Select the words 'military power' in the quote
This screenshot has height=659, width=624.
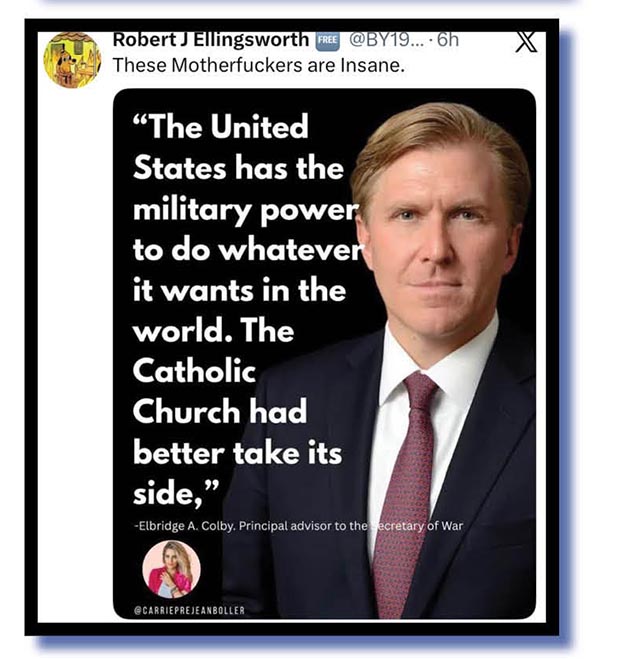(246, 210)
